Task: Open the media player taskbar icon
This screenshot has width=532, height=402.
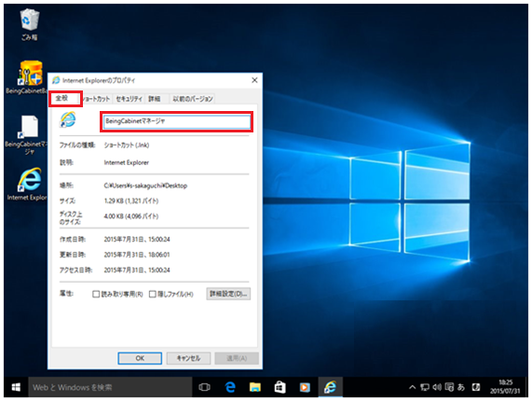Action: click(x=305, y=387)
